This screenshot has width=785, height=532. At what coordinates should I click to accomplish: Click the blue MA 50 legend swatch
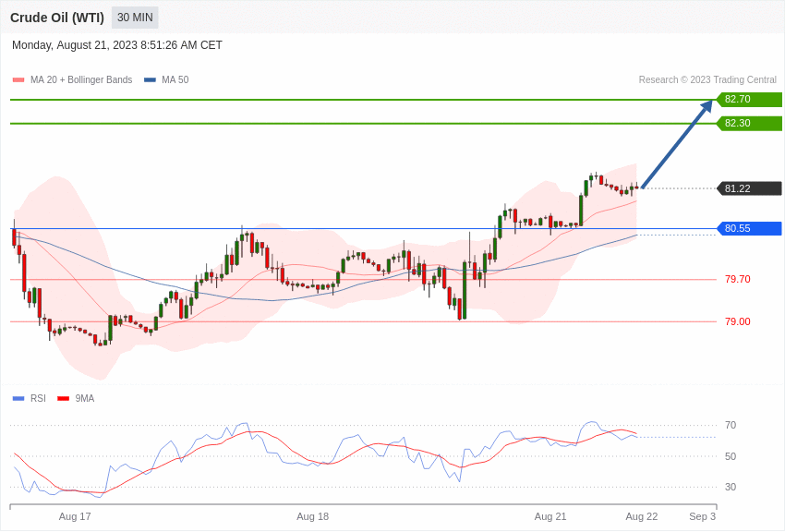point(150,80)
